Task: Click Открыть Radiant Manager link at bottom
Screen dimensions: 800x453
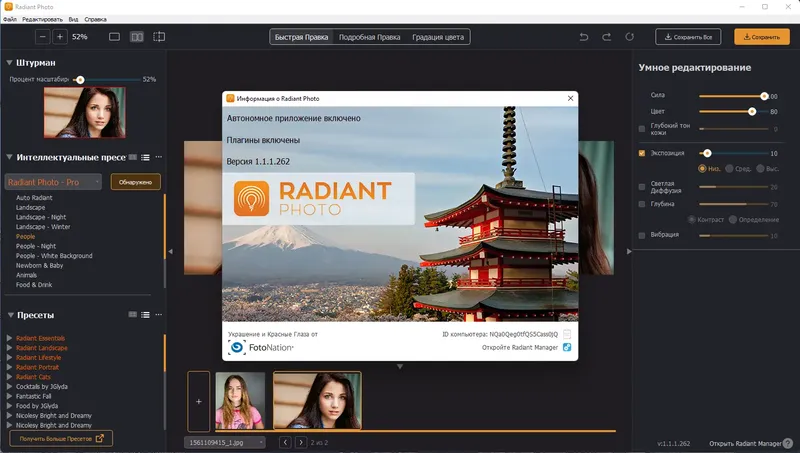Action: (x=745, y=443)
